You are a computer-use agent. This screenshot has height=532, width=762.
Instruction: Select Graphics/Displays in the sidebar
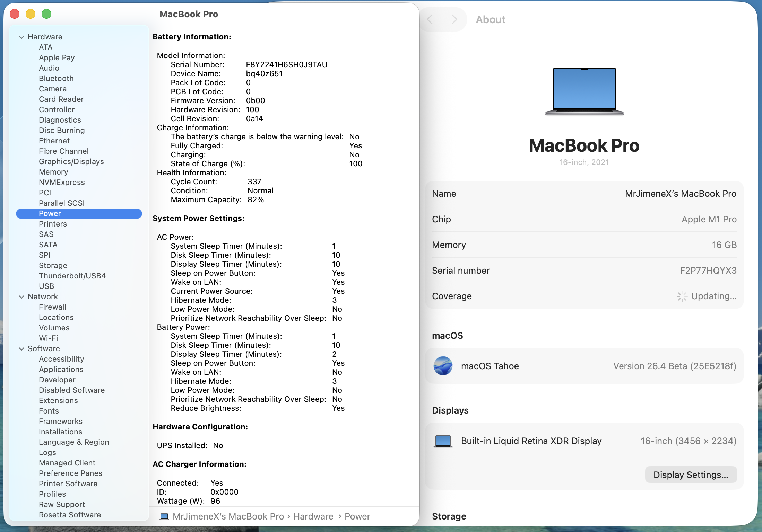coord(71,161)
